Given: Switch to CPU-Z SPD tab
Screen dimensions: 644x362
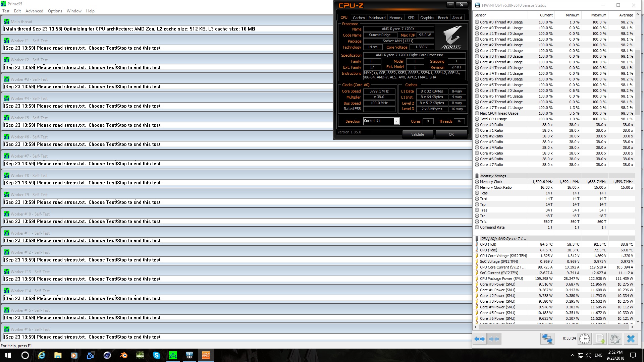Looking at the screenshot, I should pyautogui.click(x=411, y=18).
